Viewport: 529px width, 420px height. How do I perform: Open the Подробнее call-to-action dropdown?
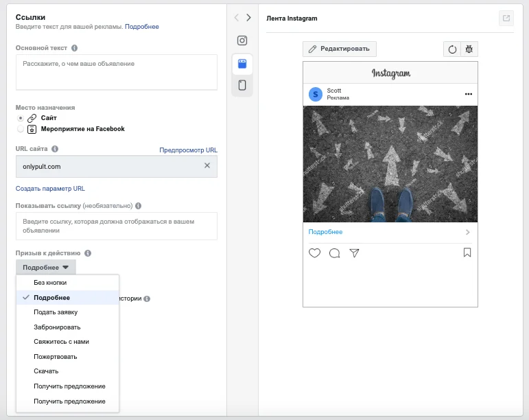point(46,267)
